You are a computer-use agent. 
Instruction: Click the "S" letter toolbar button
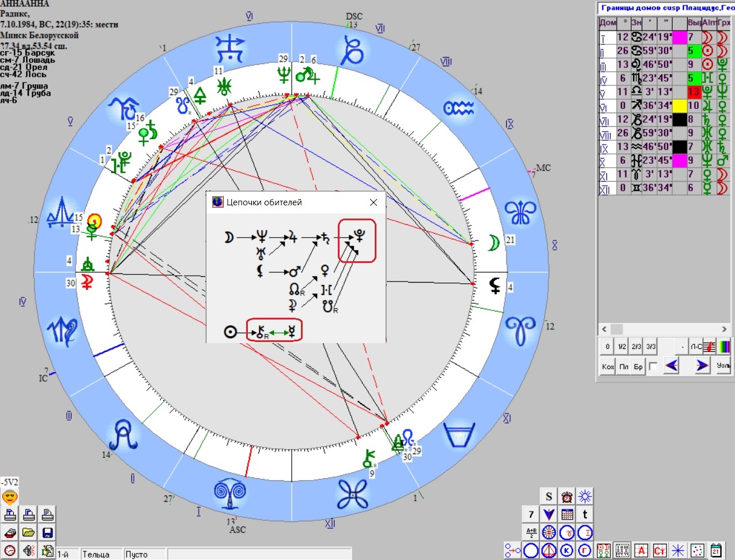click(549, 497)
